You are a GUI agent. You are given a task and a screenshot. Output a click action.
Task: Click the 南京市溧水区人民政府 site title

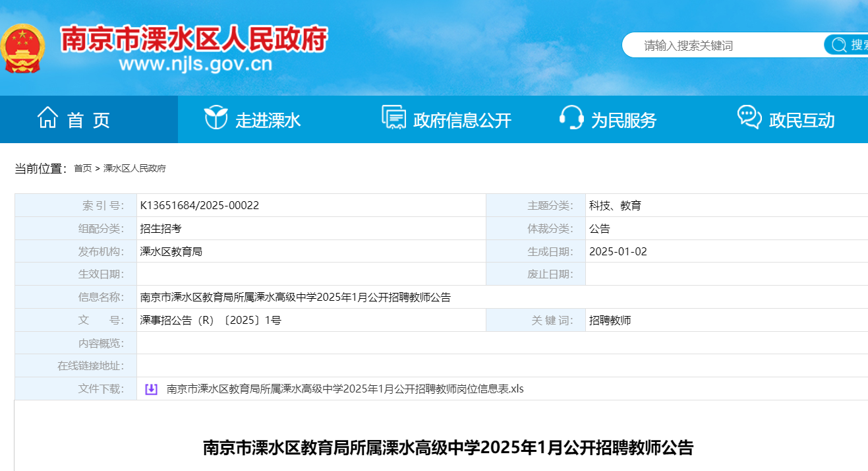pyautogui.click(x=194, y=40)
